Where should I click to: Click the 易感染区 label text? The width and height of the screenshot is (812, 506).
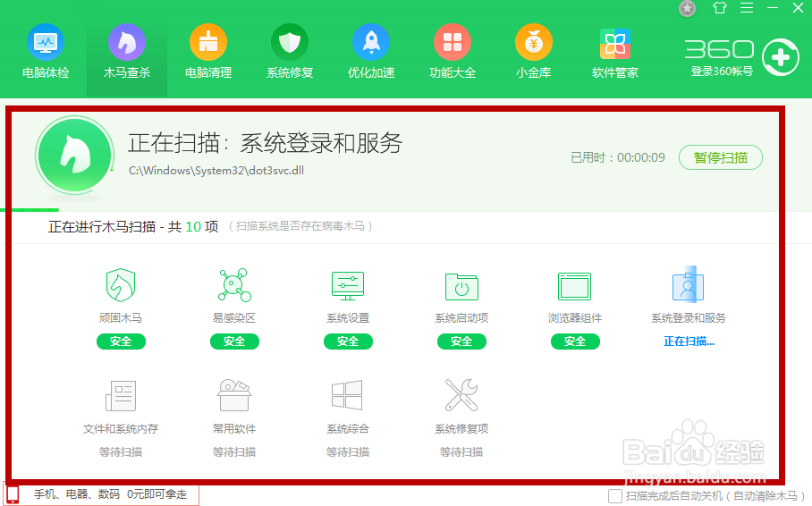coord(234,318)
